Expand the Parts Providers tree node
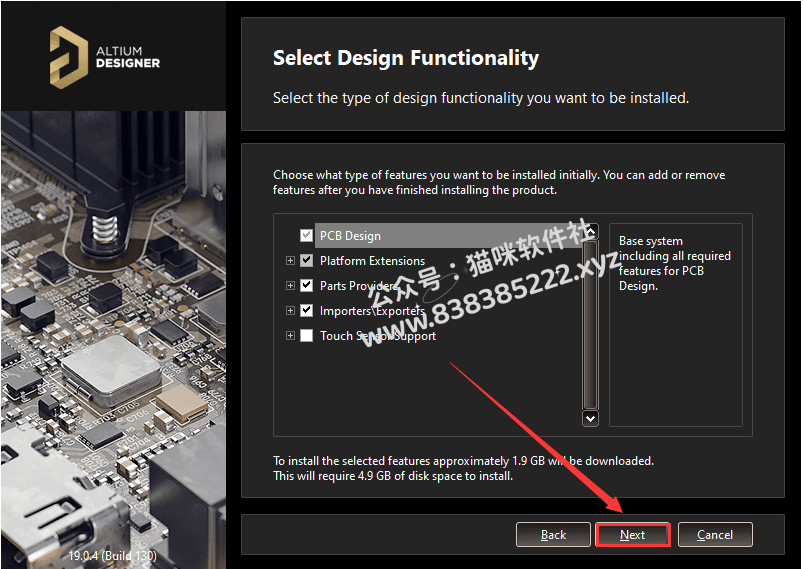 (x=290, y=285)
